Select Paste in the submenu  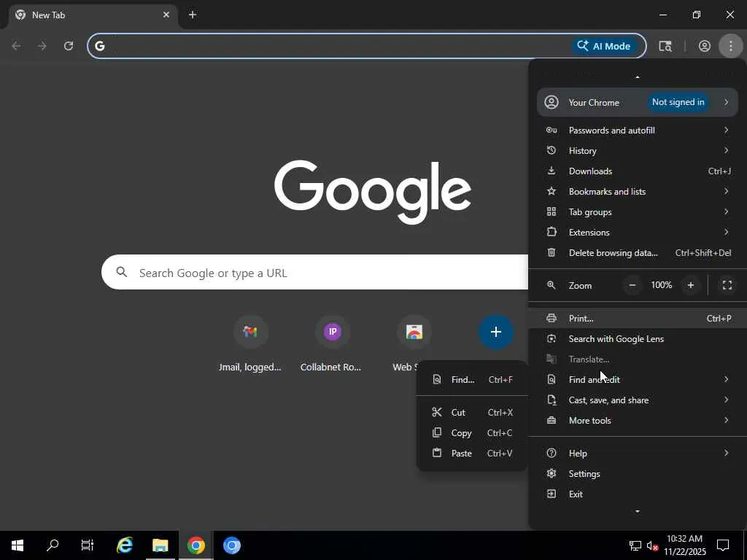(x=472, y=454)
